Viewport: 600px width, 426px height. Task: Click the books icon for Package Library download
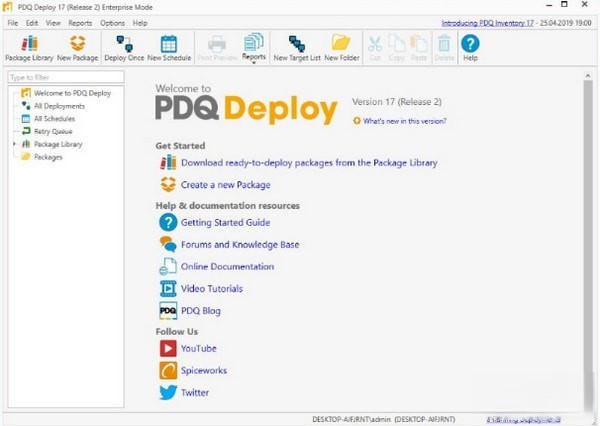(168, 162)
